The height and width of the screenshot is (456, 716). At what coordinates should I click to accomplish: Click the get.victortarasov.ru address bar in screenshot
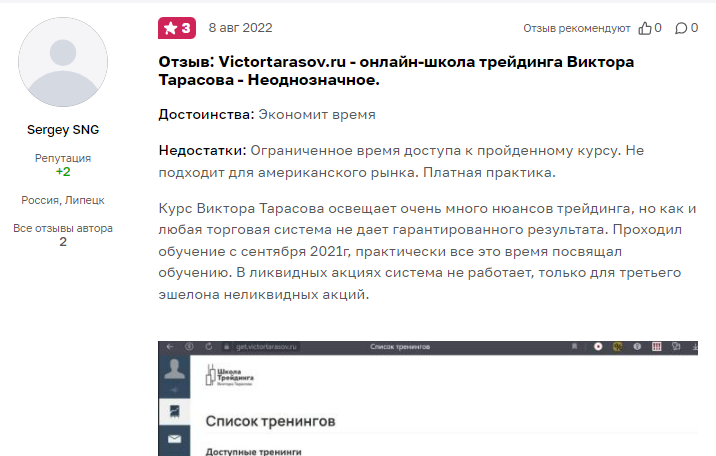click(x=268, y=346)
